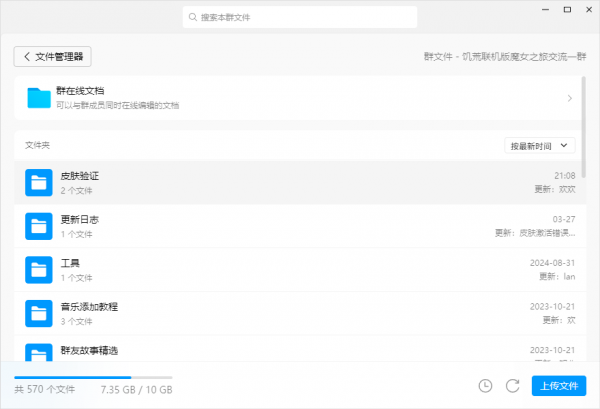Click the 群在线文档 folder icon
The image size is (600, 409).
39,98
